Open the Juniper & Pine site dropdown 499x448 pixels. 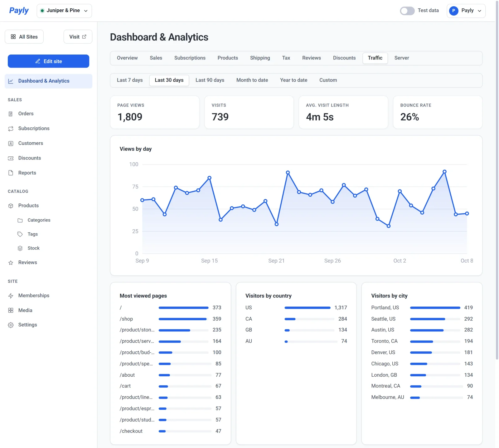[64, 11]
